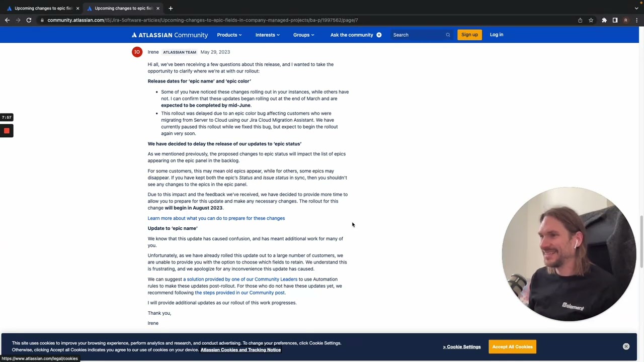644x362 pixels.
Task: Click the presenter webcam bubble
Action: coord(569,254)
